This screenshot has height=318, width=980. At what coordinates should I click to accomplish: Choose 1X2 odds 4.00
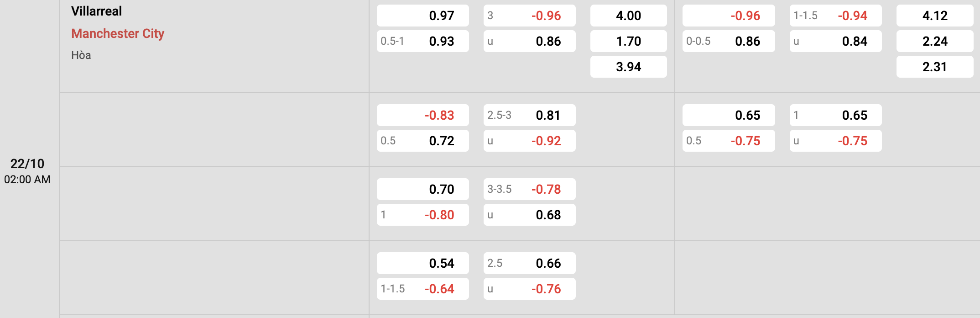628,16
